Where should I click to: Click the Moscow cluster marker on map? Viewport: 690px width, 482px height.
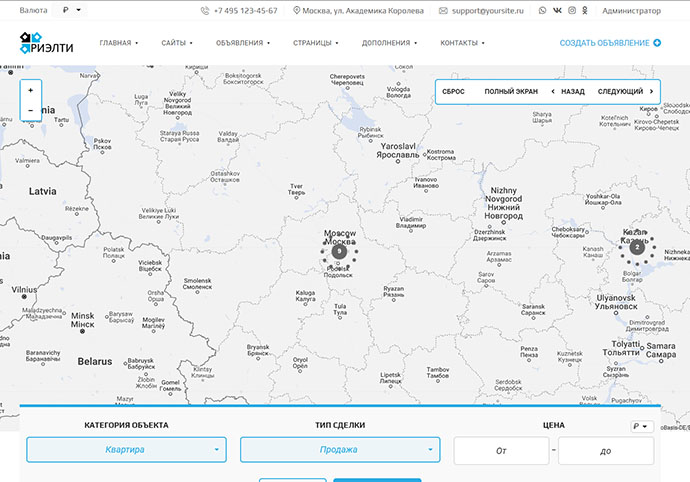[x=339, y=252]
